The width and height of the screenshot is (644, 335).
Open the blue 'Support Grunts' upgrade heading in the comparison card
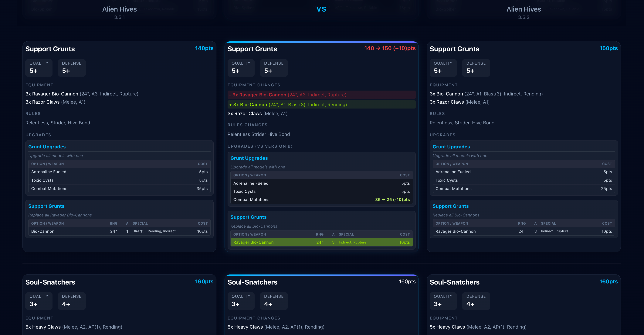249,217
